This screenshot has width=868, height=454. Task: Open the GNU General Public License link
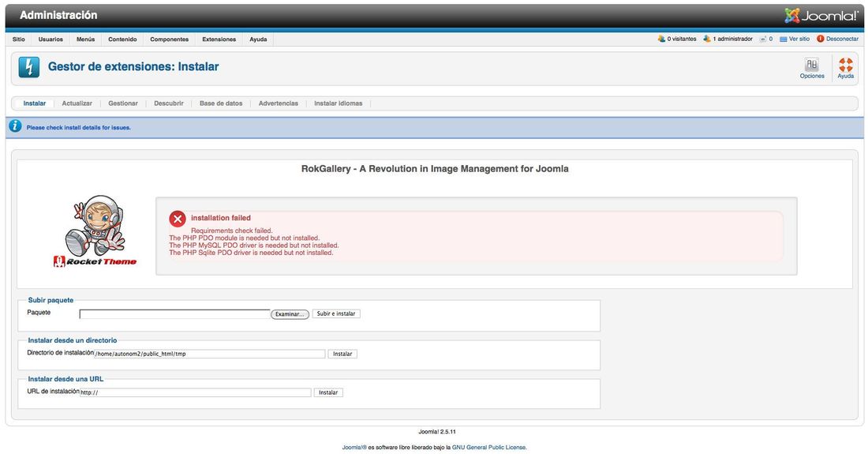tap(489, 448)
